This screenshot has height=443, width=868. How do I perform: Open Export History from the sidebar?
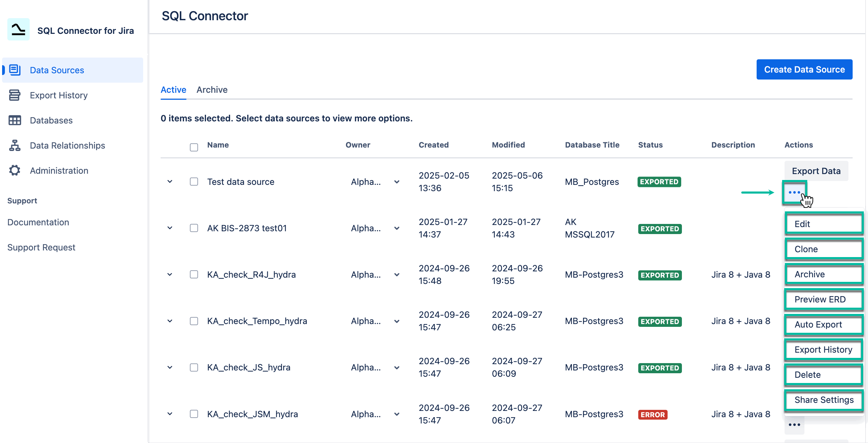click(x=58, y=95)
